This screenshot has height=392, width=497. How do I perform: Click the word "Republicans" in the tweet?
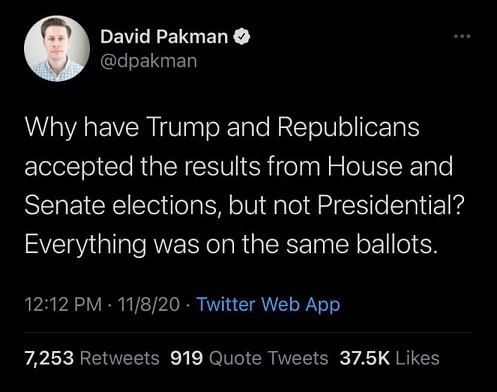click(x=348, y=128)
